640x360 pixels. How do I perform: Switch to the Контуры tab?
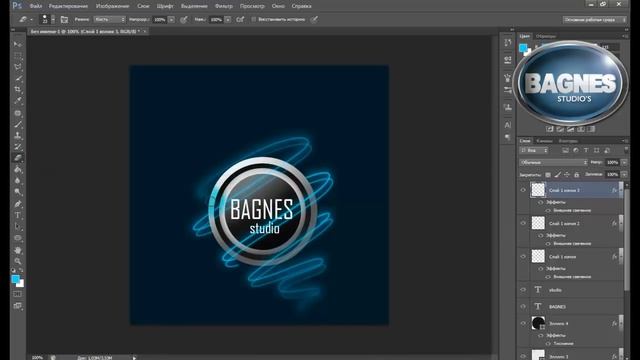click(568, 141)
